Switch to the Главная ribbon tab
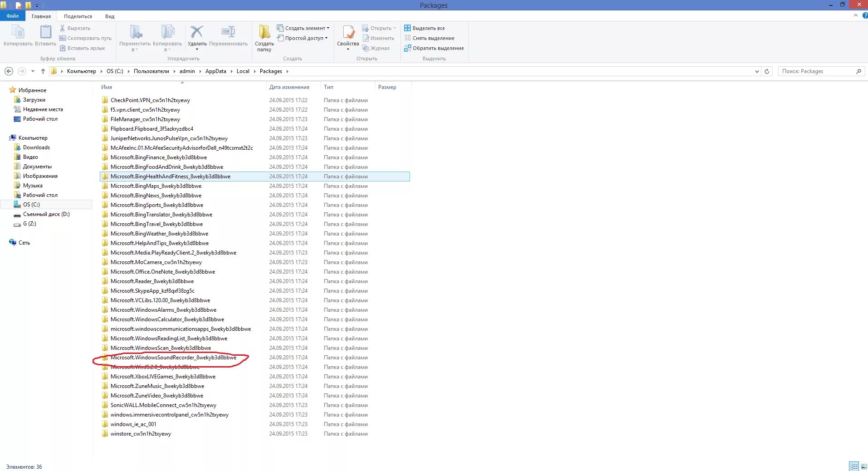Screen dimensions: 868x471 tap(41, 16)
